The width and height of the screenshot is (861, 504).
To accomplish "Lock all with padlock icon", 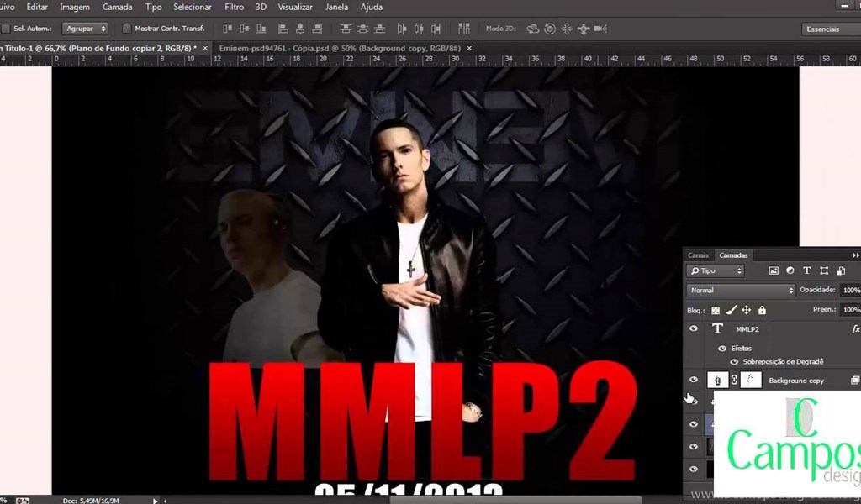I will click(762, 311).
